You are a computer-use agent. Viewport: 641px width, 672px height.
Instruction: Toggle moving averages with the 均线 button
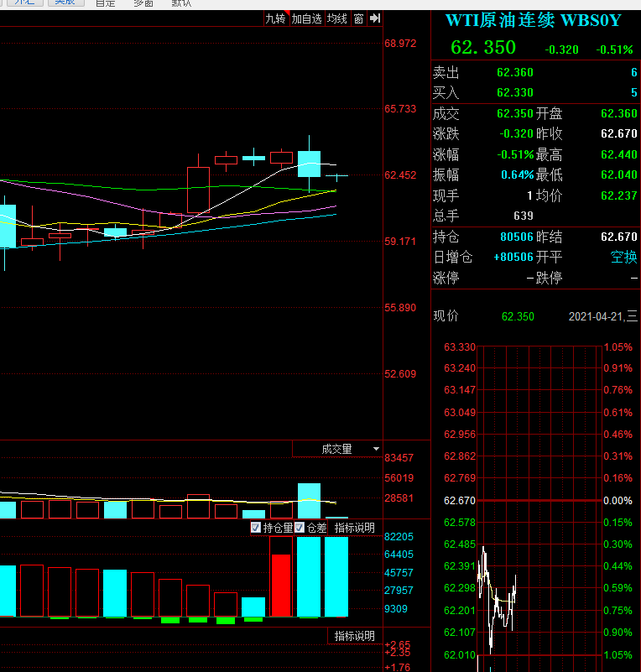(x=337, y=18)
